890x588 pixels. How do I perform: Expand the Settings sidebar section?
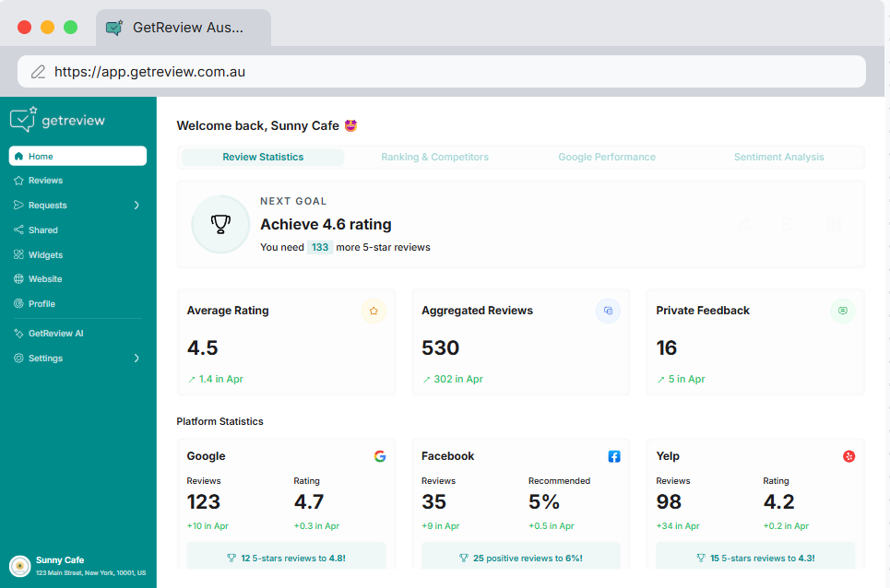[x=136, y=358]
